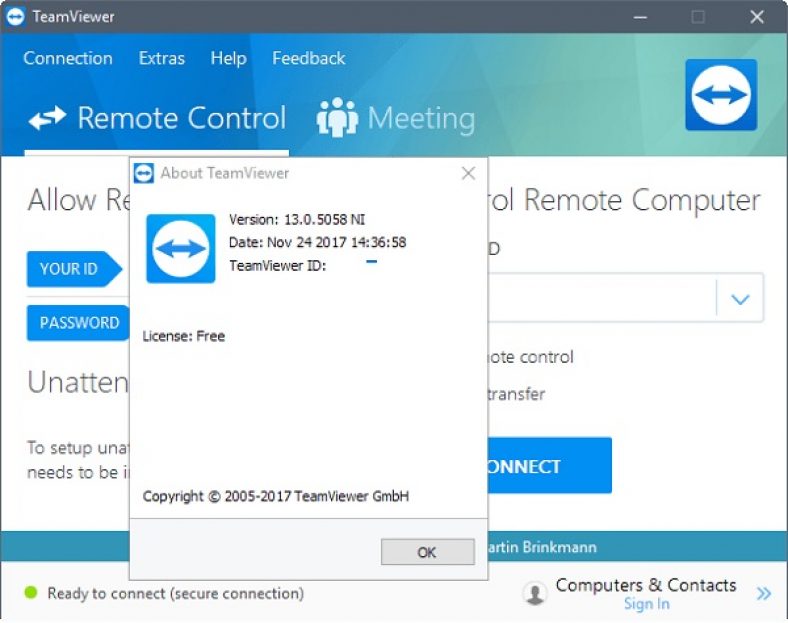
Task: Click the TeamViewer icon in main title bar
Action: pos(15,17)
